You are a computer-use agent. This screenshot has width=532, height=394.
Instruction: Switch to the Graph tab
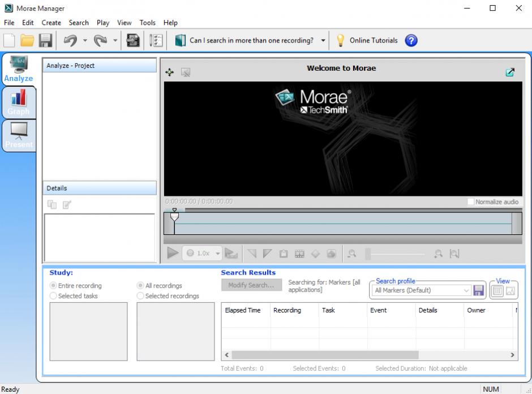coord(19,102)
